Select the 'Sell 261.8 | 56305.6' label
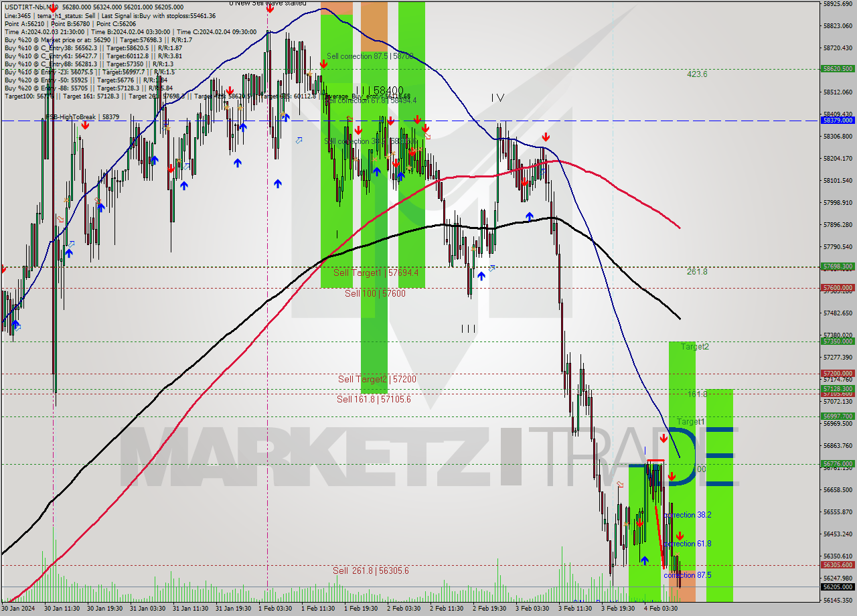Image resolution: width=857 pixels, height=616 pixels. pyautogui.click(x=371, y=570)
